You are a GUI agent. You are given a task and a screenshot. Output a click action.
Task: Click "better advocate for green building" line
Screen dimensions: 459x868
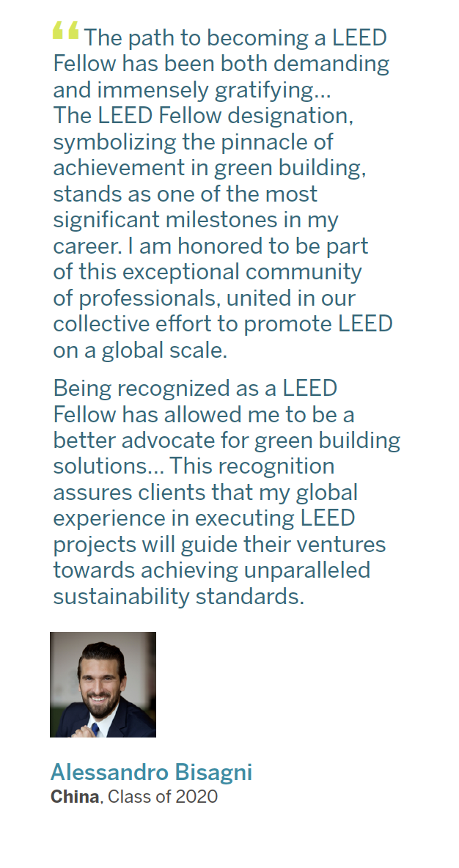(227, 441)
